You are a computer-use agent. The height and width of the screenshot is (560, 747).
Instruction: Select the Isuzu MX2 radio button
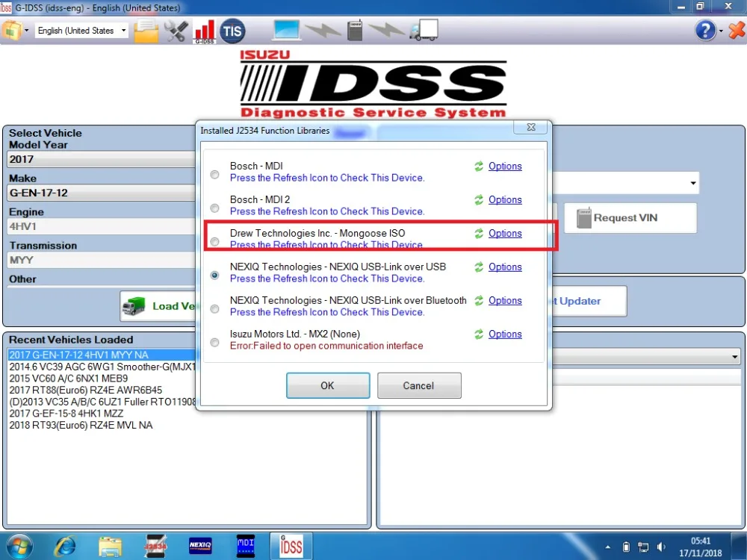(x=215, y=343)
